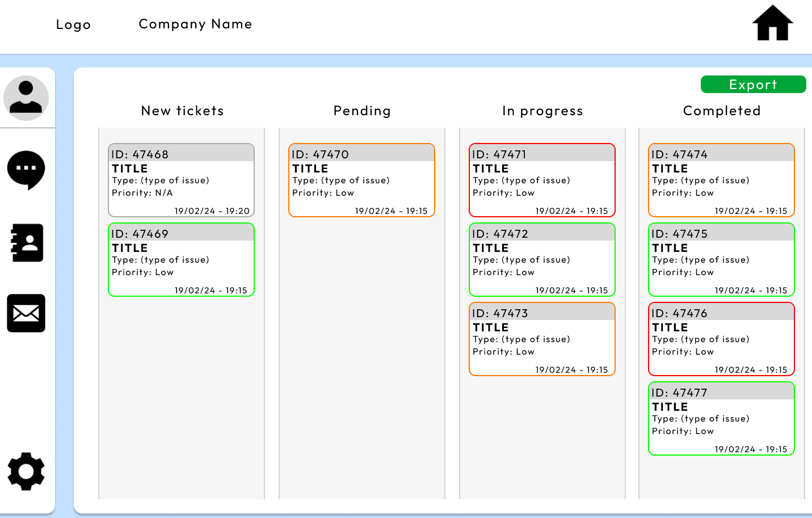Select the user profile avatar icon
Image resolution: width=812 pixels, height=518 pixels.
click(26, 98)
